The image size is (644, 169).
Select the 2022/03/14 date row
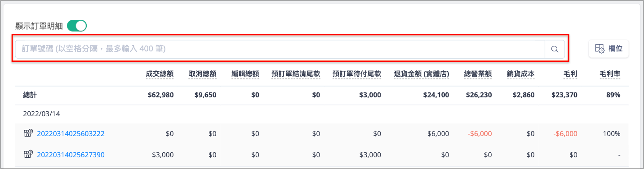[x=322, y=114]
